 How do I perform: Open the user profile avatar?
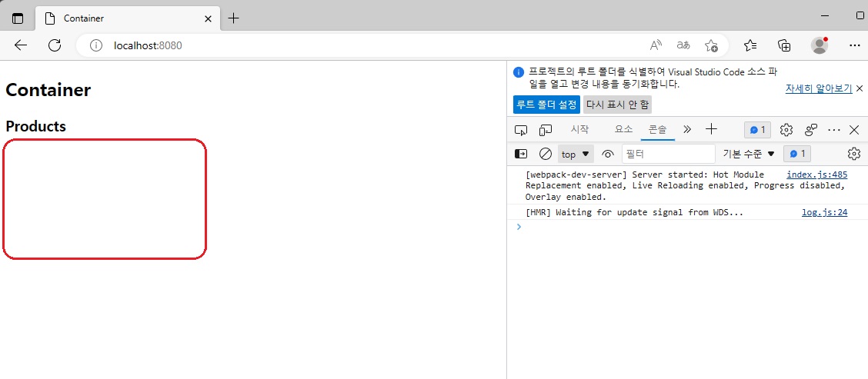820,45
